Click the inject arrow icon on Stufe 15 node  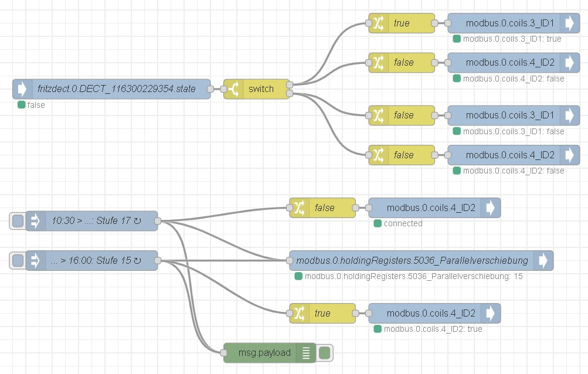click(36, 260)
